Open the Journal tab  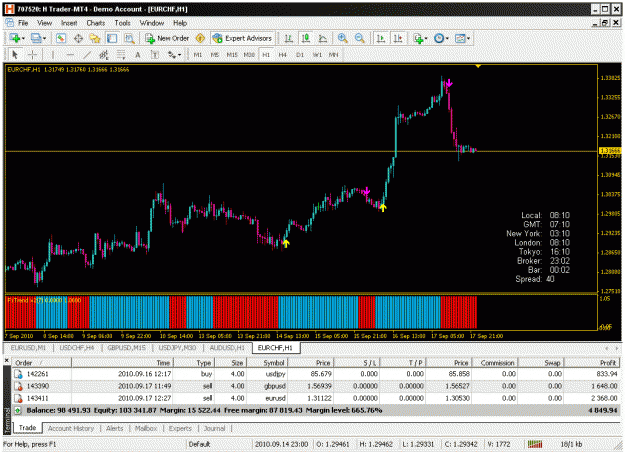(214, 428)
